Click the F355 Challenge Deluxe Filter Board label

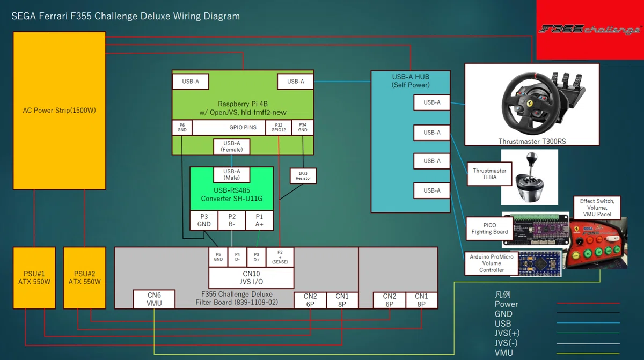coord(237,298)
